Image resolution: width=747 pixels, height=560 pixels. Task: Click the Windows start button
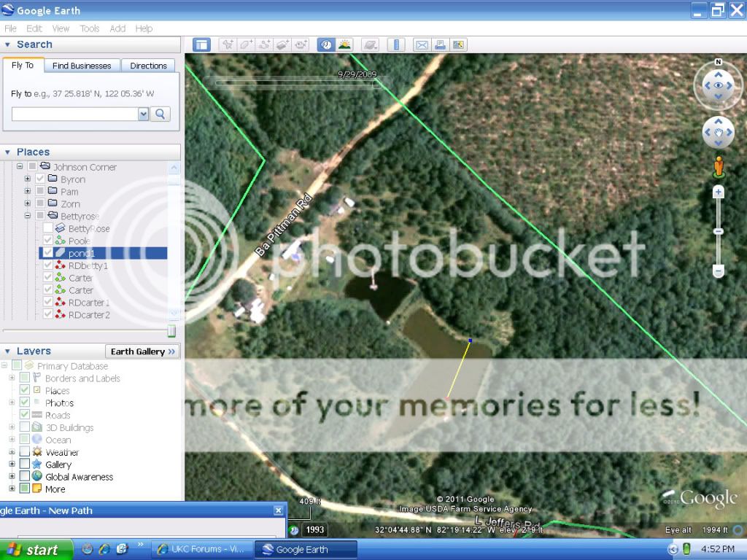36,550
